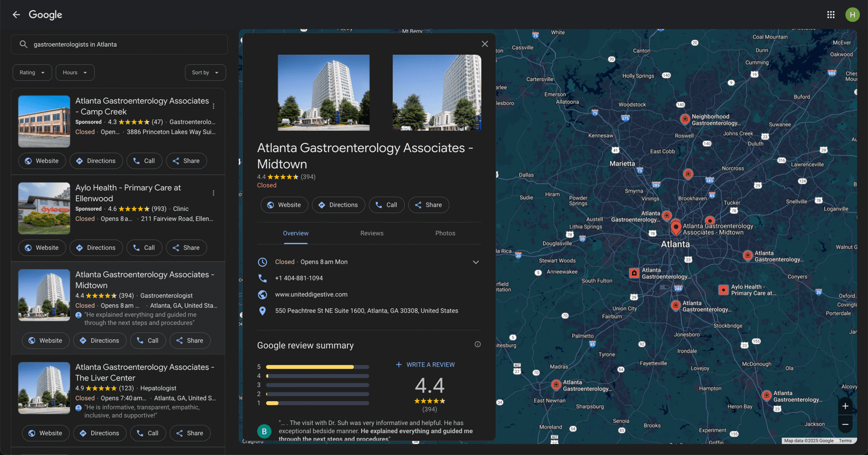Zoom in on the map
The height and width of the screenshot is (455, 868).
pyautogui.click(x=845, y=406)
